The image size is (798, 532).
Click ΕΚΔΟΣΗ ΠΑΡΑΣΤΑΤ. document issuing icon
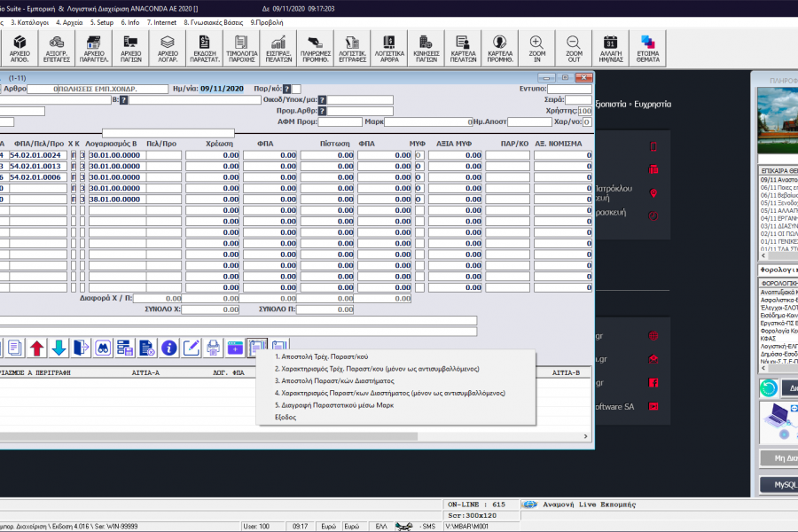coord(205,49)
